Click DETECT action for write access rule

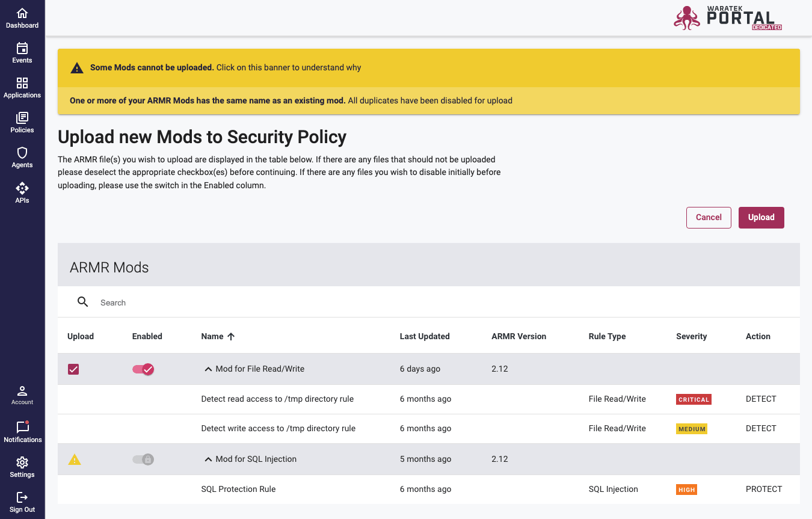761,428
